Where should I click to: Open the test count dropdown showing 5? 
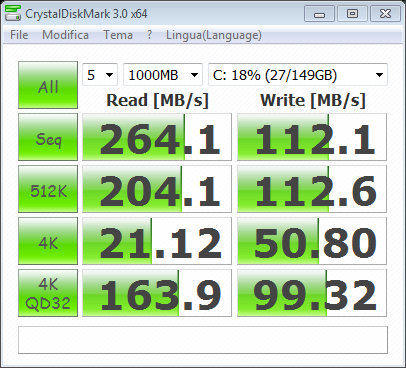coord(100,75)
